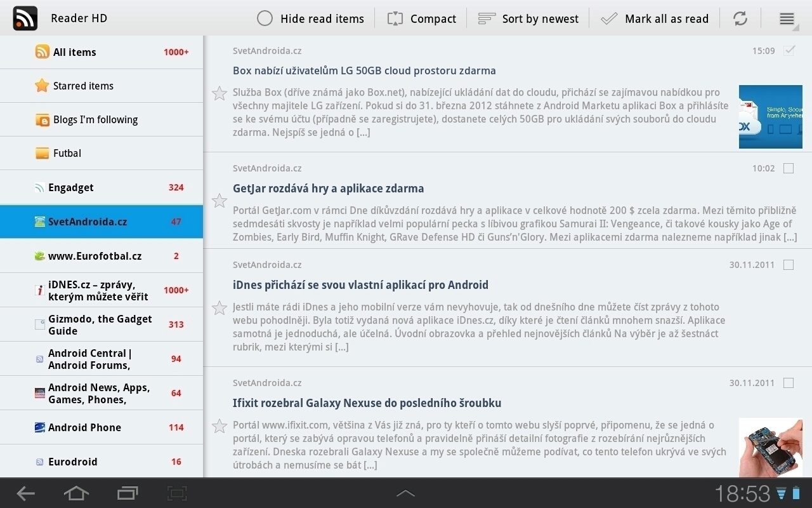Click the SvetAndroida.cz feed favicon
812x508 pixels.
39,222
